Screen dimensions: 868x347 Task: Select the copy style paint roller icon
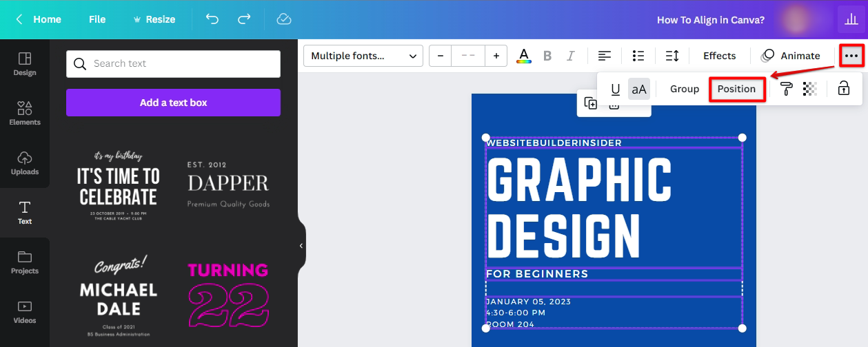click(786, 89)
